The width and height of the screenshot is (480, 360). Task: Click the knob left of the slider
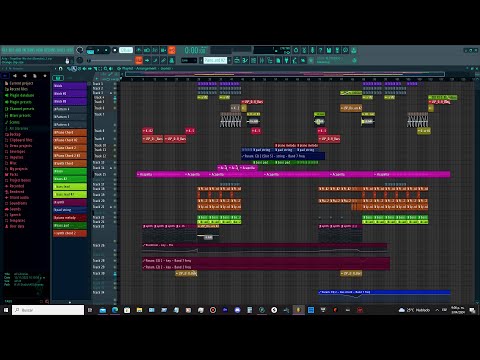pyautogui.click(x=80, y=60)
